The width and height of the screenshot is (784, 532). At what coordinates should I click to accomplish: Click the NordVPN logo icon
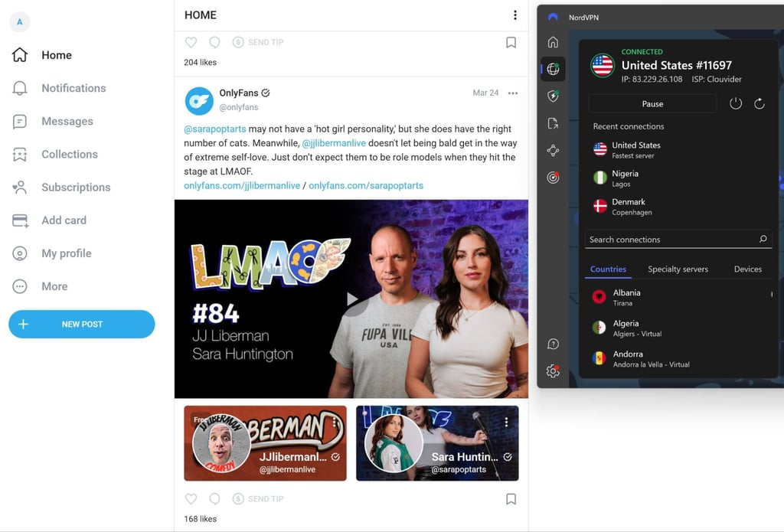[x=553, y=17]
